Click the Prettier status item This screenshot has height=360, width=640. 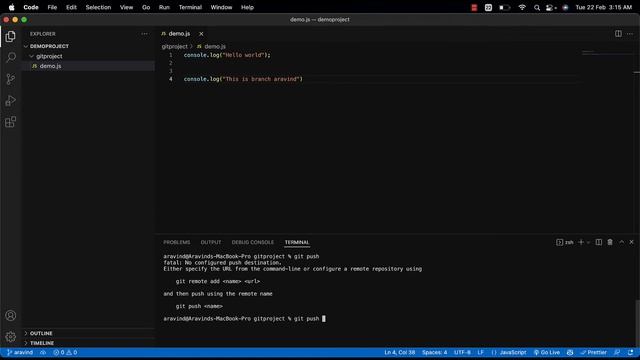[593, 352]
